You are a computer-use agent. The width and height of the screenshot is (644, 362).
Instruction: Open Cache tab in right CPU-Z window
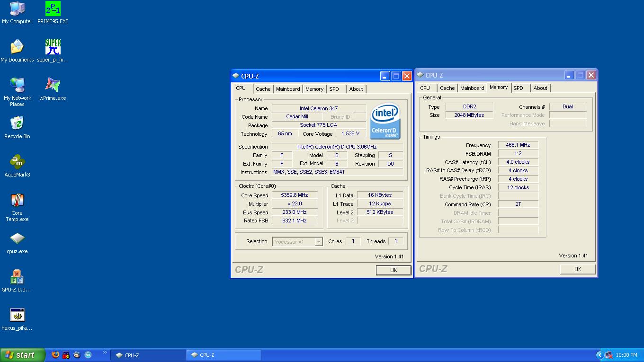[x=447, y=88]
